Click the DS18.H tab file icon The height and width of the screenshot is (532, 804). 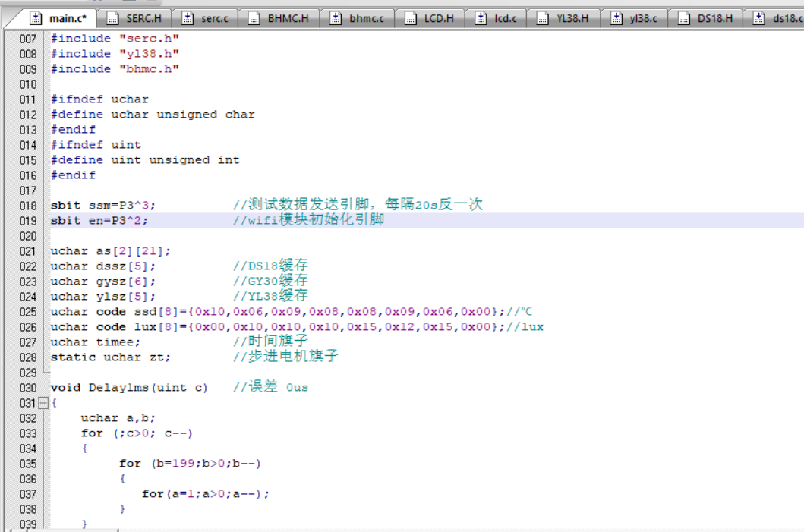683,18
